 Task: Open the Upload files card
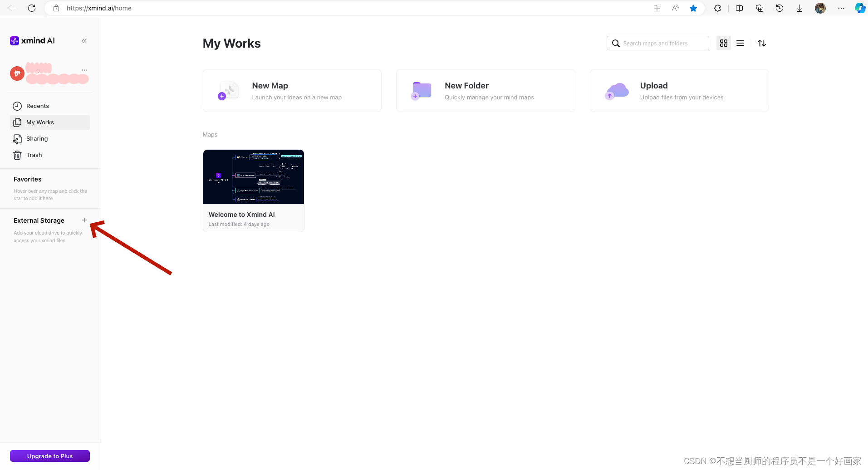679,91
